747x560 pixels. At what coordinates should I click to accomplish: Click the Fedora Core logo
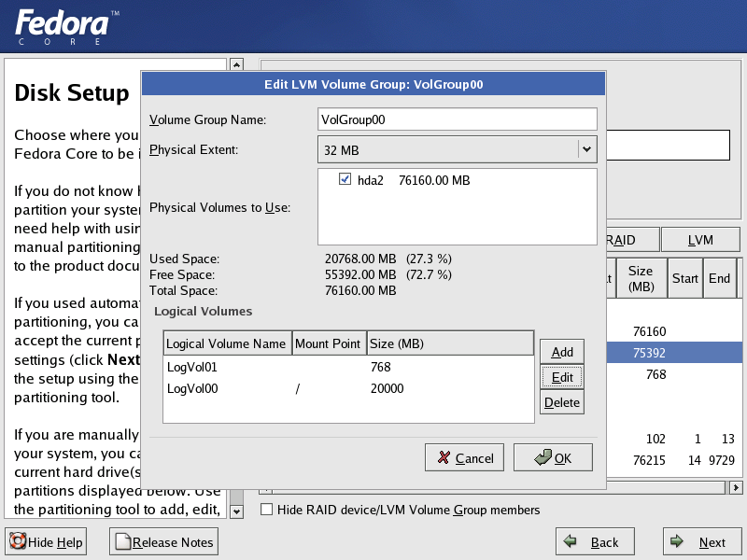(66, 27)
